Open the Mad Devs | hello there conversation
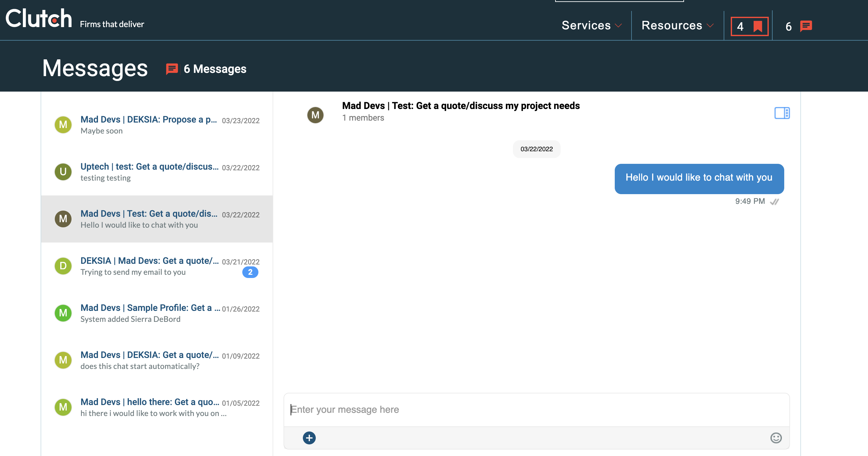 click(x=157, y=407)
